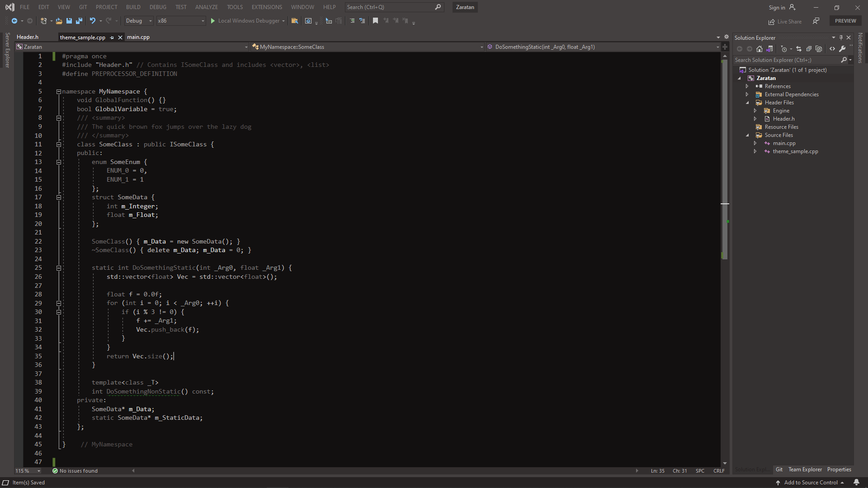The height and width of the screenshot is (488, 868).
Task: Open the BUILD menu
Action: pos(133,7)
